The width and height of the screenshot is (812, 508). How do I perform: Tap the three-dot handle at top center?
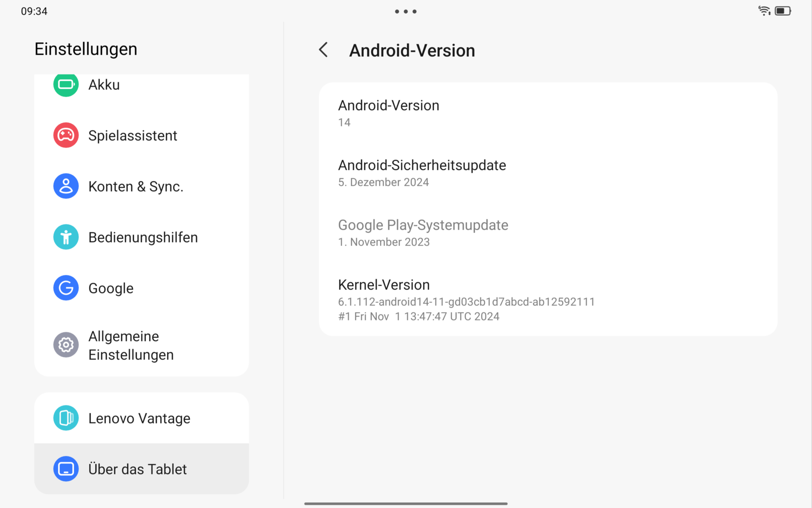click(x=406, y=11)
